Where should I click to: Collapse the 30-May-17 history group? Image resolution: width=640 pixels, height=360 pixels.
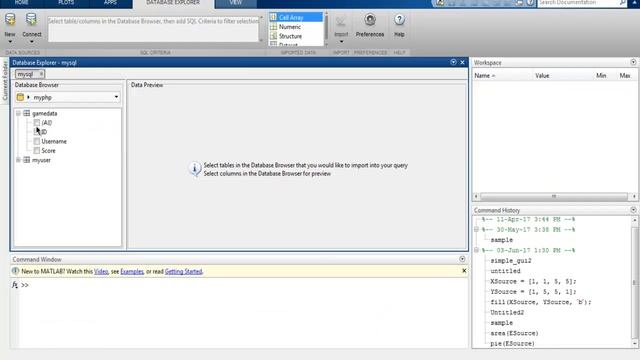(476, 229)
